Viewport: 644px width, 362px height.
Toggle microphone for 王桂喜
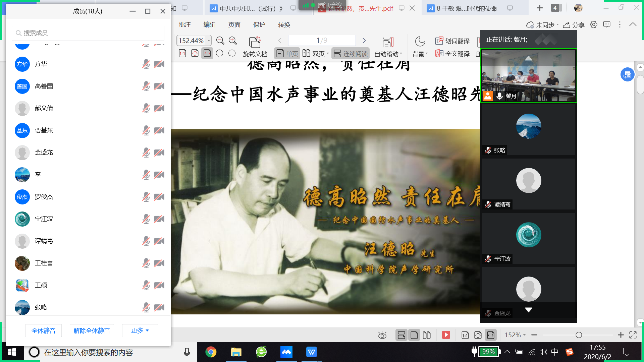(146, 263)
